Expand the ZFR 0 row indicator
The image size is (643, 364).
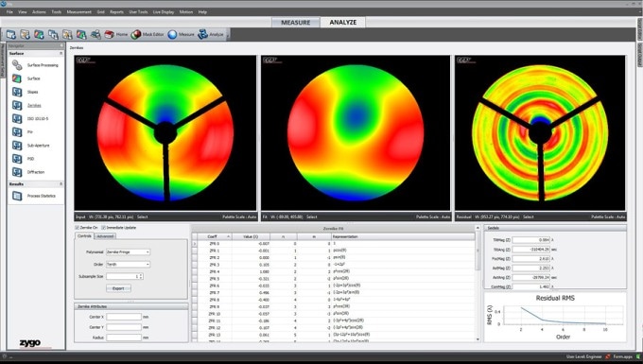195,244
